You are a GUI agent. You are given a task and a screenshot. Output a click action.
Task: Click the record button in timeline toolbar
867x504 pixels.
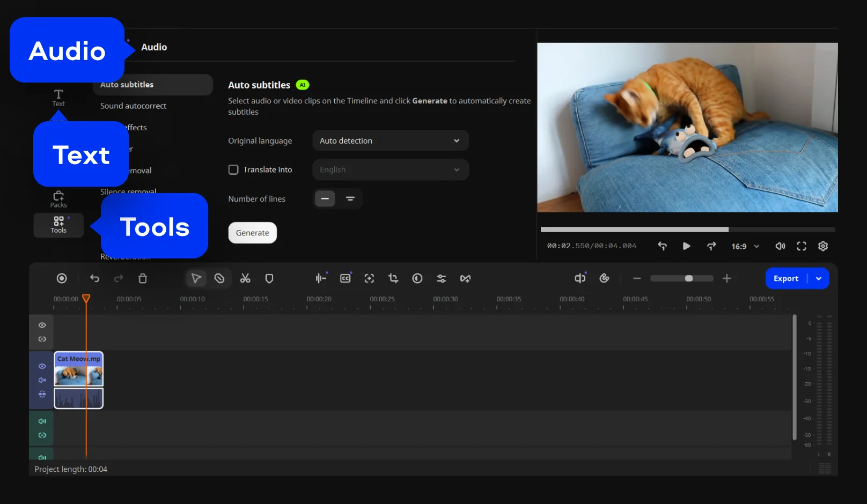pos(62,278)
